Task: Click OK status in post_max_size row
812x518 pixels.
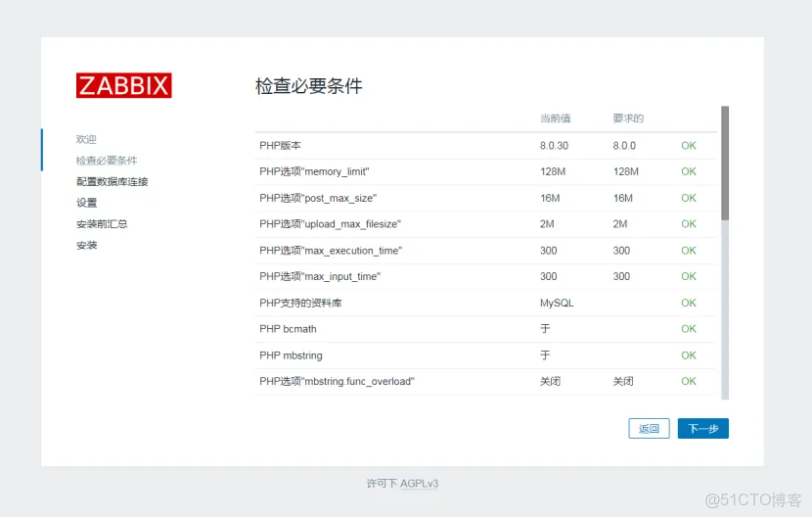Action: click(689, 198)
